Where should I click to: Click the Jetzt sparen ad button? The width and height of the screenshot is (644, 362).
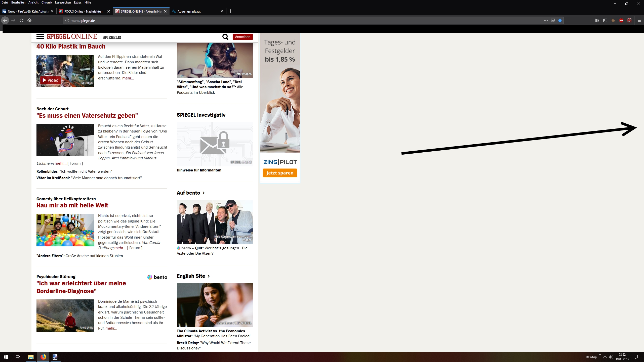pyautogui.click(x=280, y=173)
